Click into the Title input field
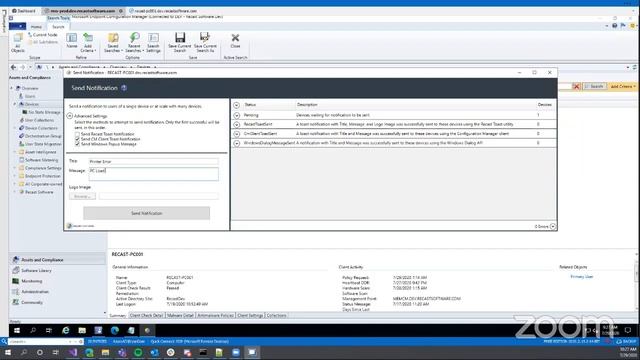This screenshot has height=360, width=640. 153,162
